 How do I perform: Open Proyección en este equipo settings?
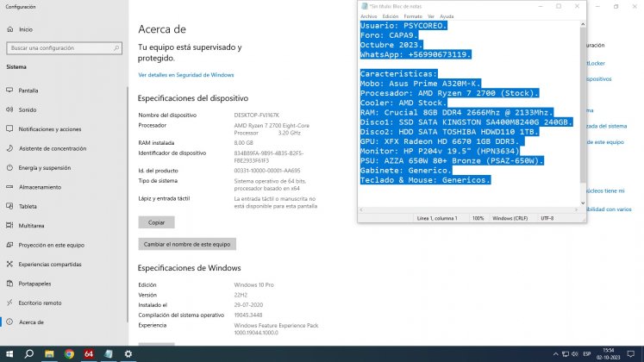pos(52,245)
